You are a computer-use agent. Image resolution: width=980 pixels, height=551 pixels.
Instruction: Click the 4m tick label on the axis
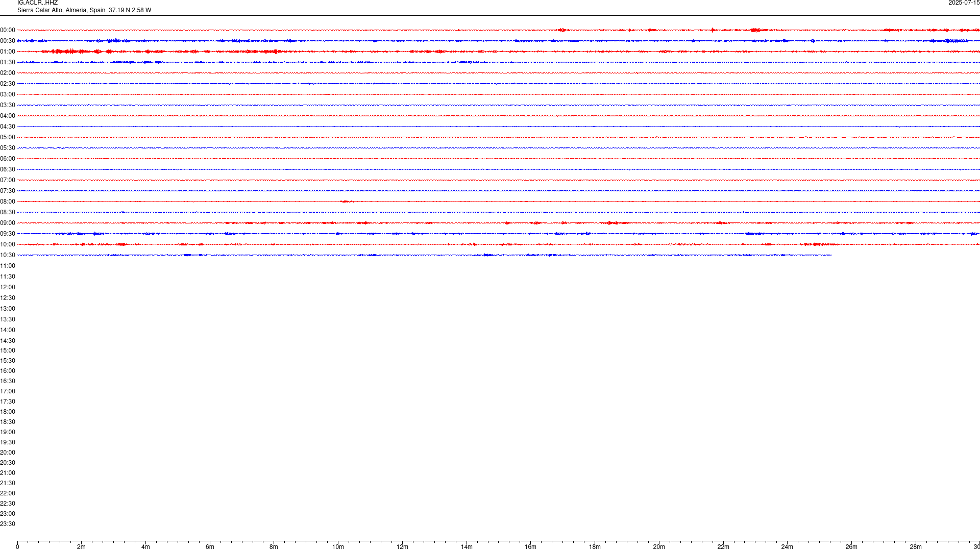(145, 547)
